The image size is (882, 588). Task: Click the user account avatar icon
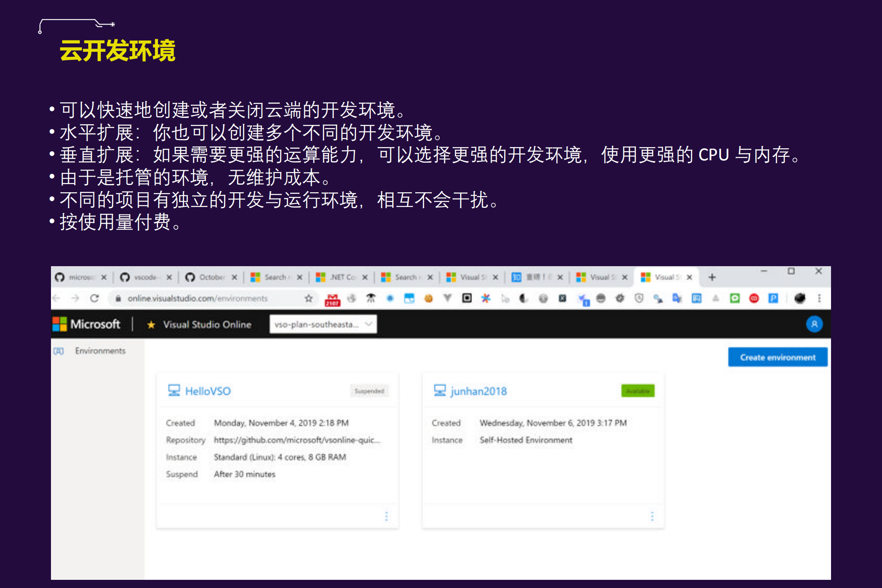point(815,324)
